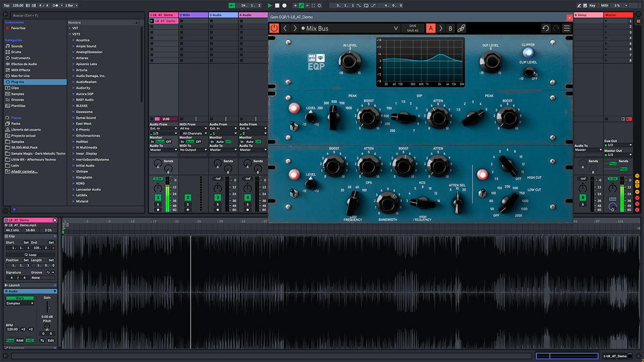Click the Tap tempo button

point(6,5)
